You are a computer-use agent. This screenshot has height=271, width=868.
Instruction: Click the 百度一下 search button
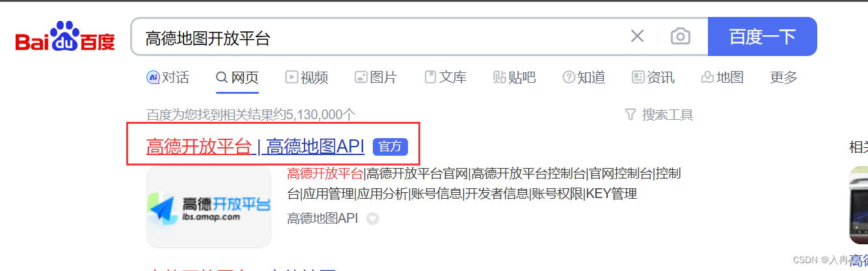762,36
